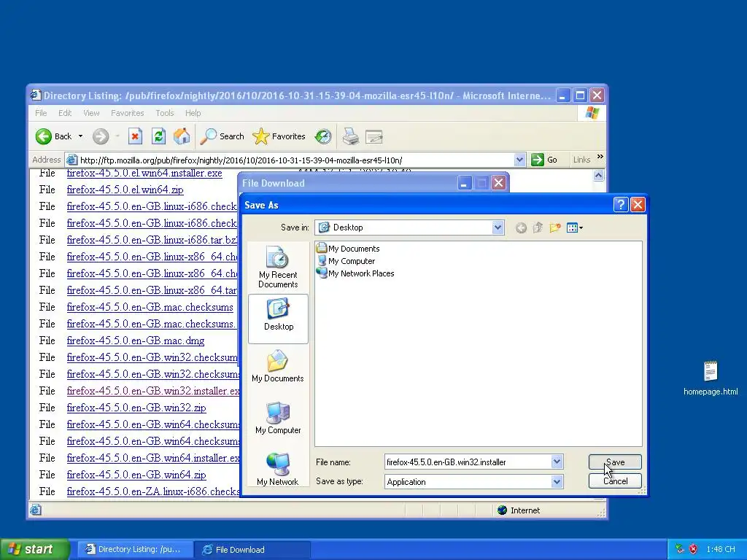747x560 pixels.
Task: Open the Edit menu in Internet Explorer
Action: [65, 113]
